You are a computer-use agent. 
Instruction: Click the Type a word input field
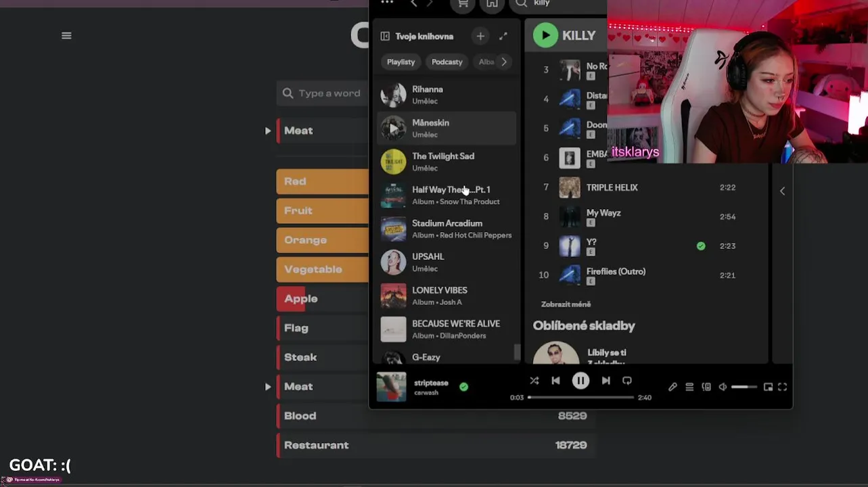tap(323, 93)
